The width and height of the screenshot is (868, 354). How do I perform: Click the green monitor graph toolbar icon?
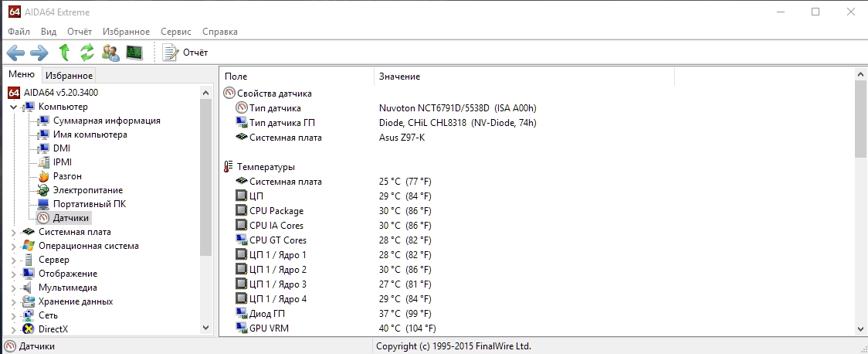point(134,53)
